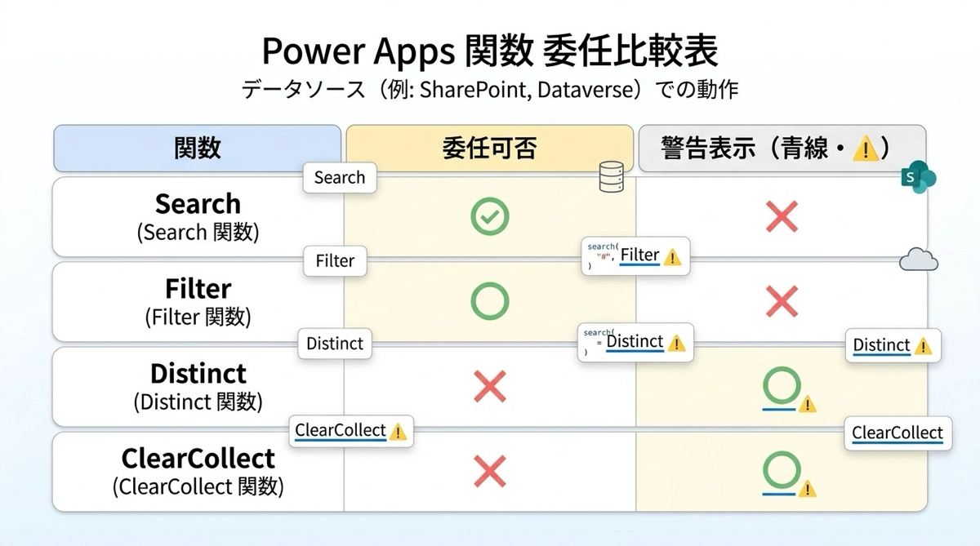Click the green circle in the Filter row
Viewport: 980px width, 546px height.
pyautogui.click(x=490, y=301)
